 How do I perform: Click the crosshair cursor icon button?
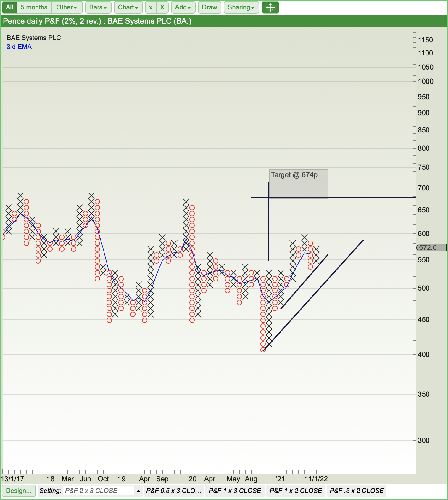point(270,7)
